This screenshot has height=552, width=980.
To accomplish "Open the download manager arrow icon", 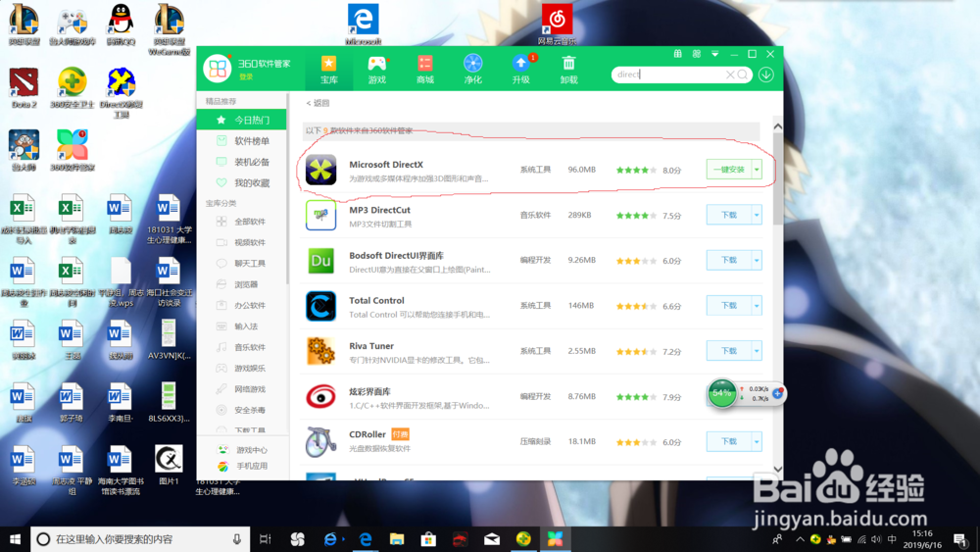I will 766,75.
